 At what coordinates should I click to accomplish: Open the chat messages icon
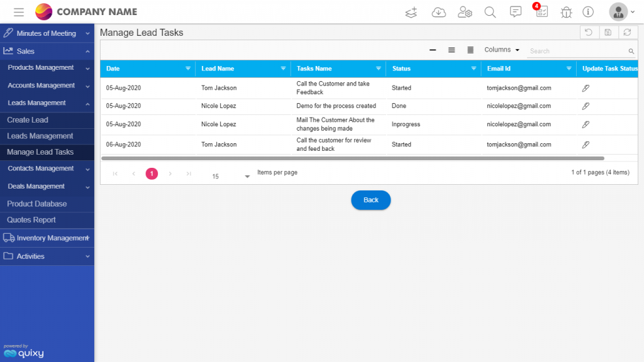(516, 12)
